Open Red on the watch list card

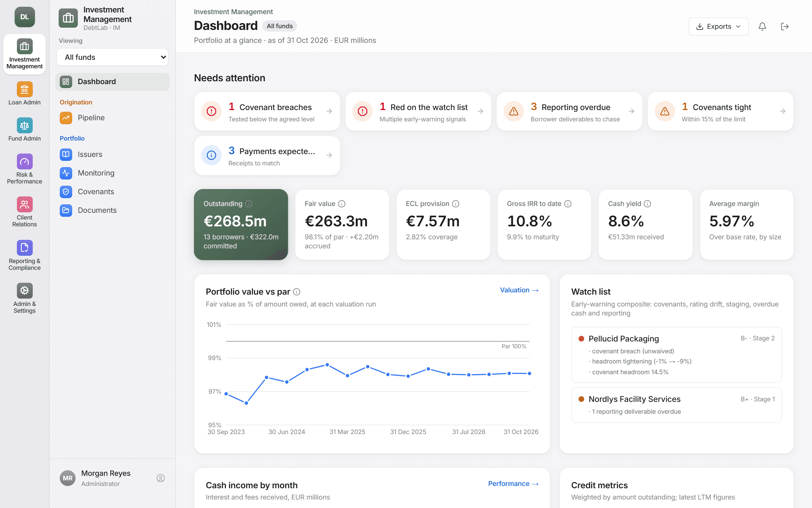[x=418, y=111]
